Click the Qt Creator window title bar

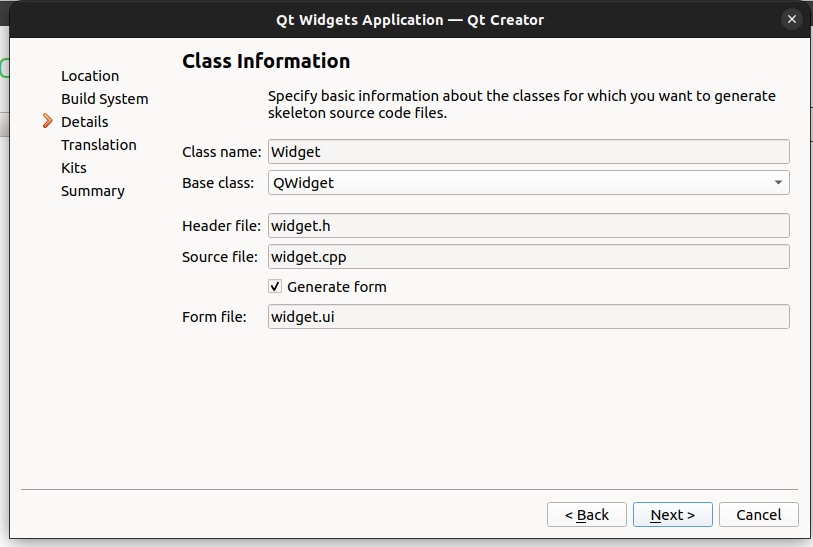coord(410,19)
